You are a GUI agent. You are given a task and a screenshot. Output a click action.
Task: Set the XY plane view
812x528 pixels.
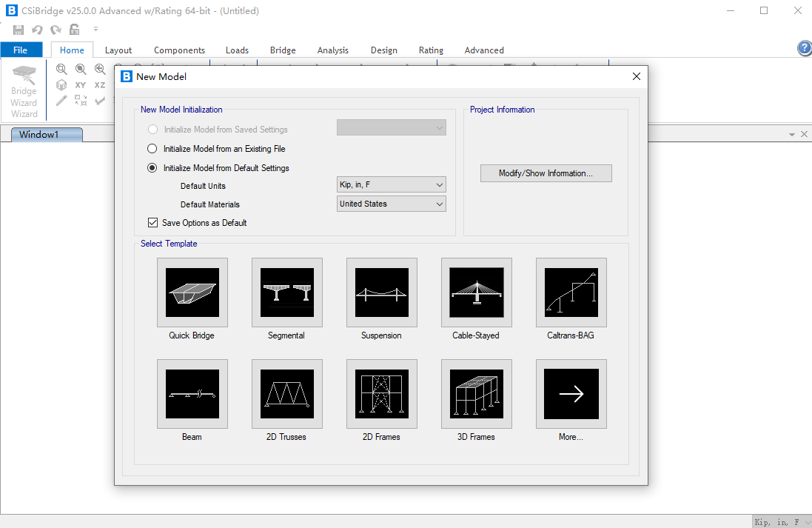pyautogui.click(x=80, y=85)
